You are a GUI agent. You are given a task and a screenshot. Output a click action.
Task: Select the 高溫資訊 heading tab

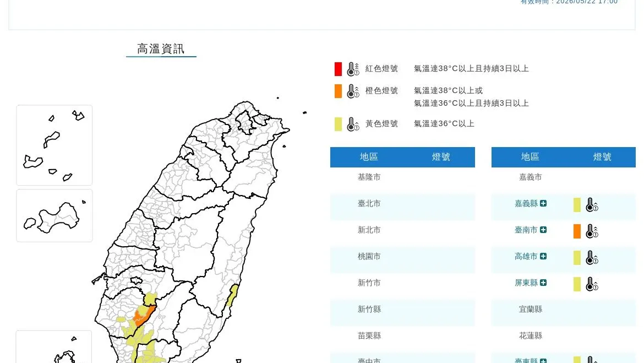click(161, 49)
